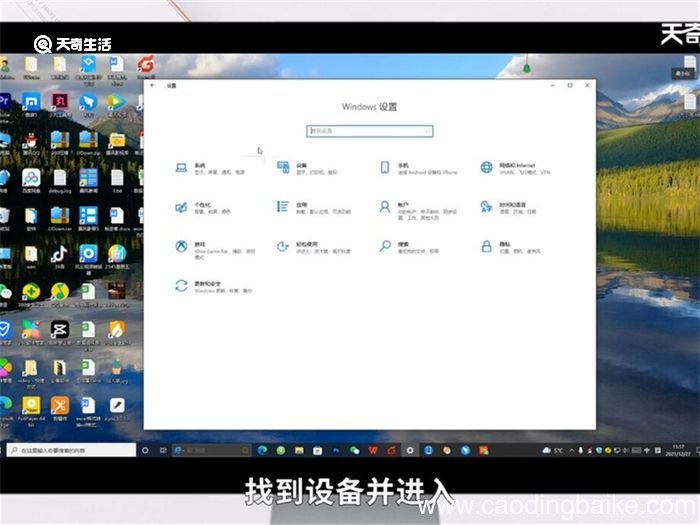700x525 pixels.
Task: Open the 帐户 (Accounts) person category
Action: (x=418, y=211)
